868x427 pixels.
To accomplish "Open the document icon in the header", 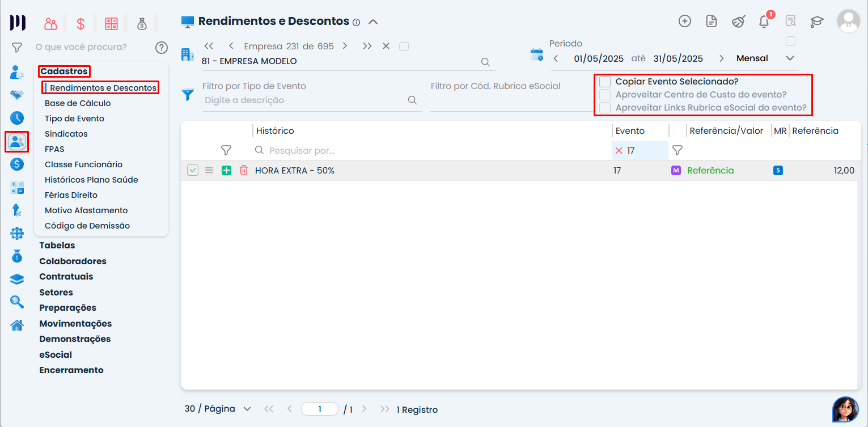I will coord(712,22).
